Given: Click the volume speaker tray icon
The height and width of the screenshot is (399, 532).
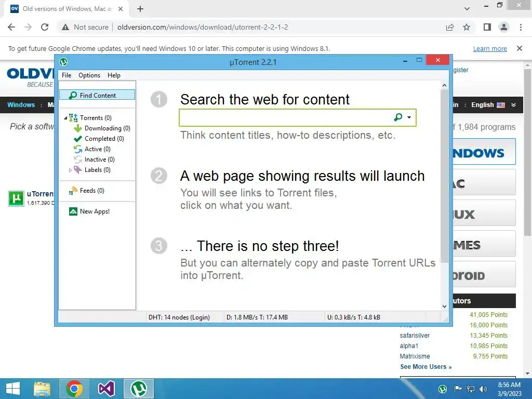Looking at the screenshot, I should 483,389.
